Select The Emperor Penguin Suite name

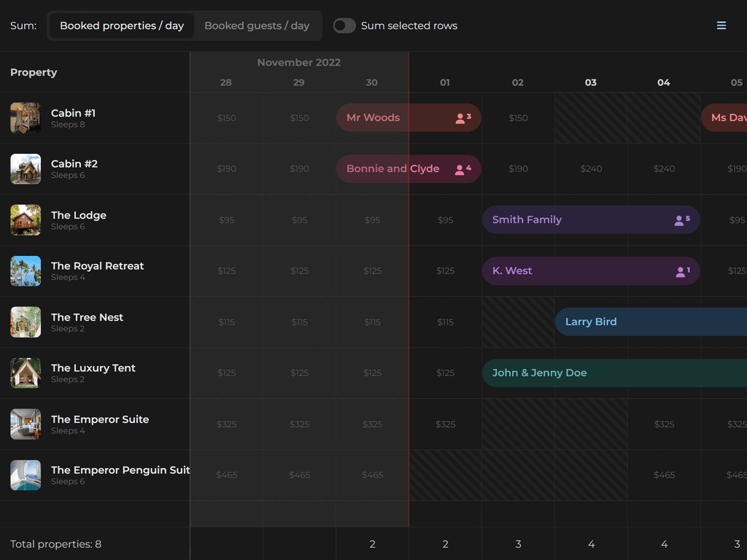120,470
